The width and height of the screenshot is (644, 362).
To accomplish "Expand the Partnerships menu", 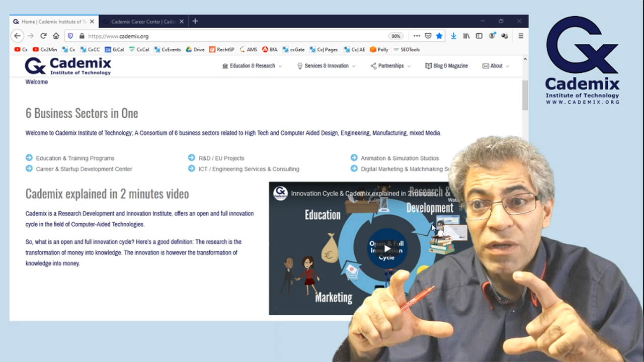I will 390,66.
